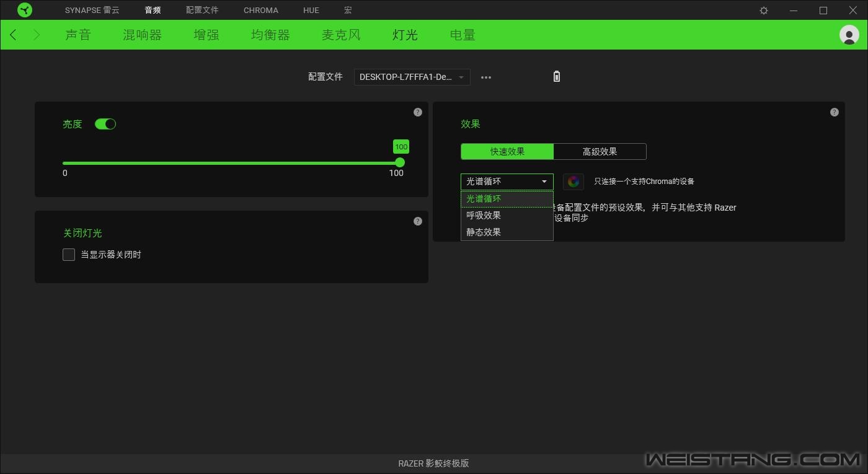Go to the 混响器 tab

142,35
